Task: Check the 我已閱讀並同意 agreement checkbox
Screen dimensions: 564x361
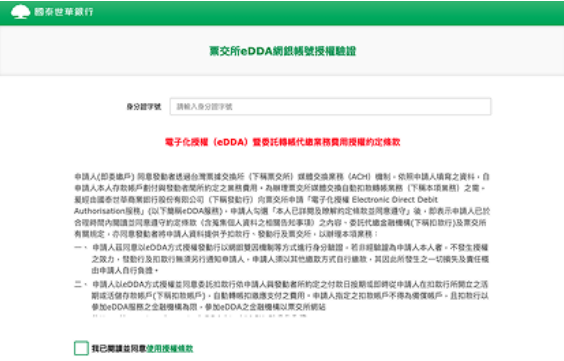Action: click(x=81, y=348)
